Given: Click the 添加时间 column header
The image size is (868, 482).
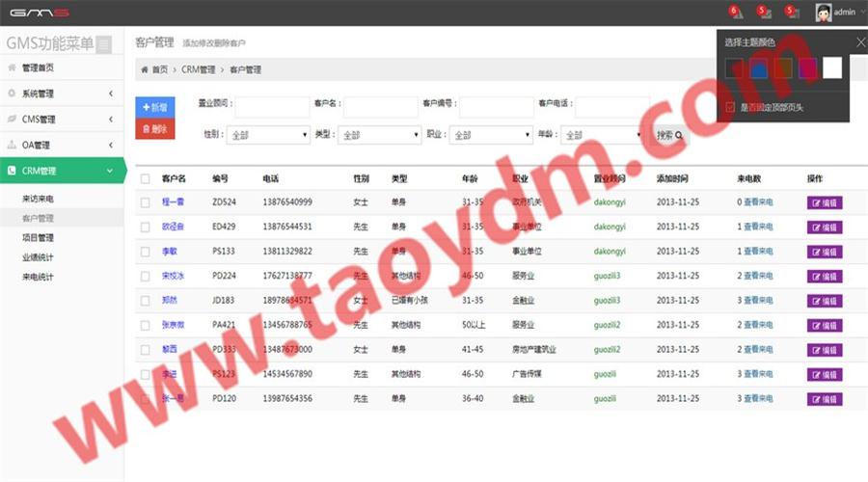Looking at the screenshot, I should click(672, 178).
